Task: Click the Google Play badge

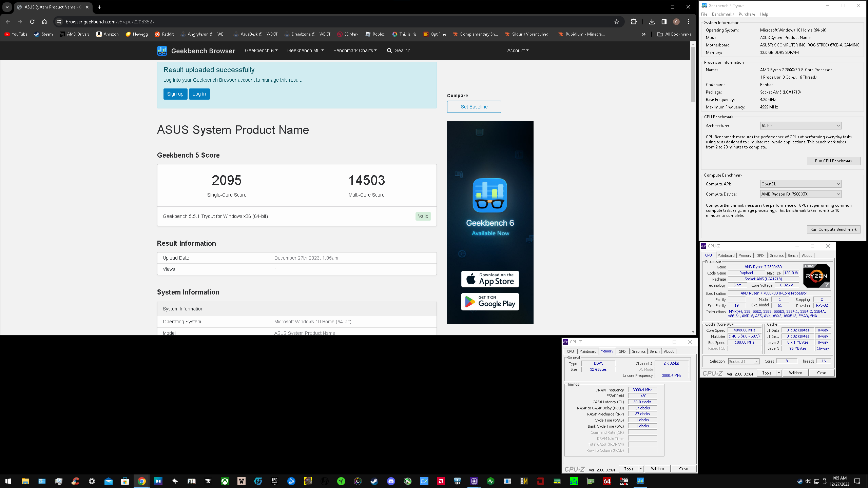Action: pyautogui.click(x=490, y=302)
